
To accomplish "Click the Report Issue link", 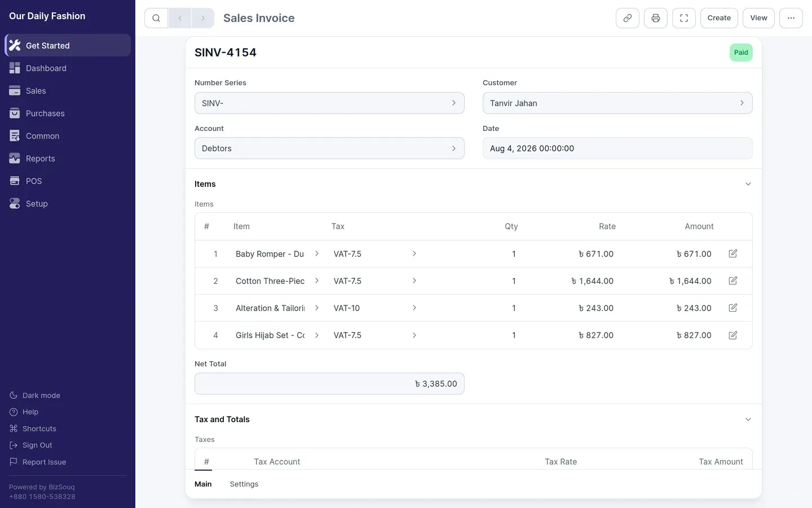I will [44, 462].
